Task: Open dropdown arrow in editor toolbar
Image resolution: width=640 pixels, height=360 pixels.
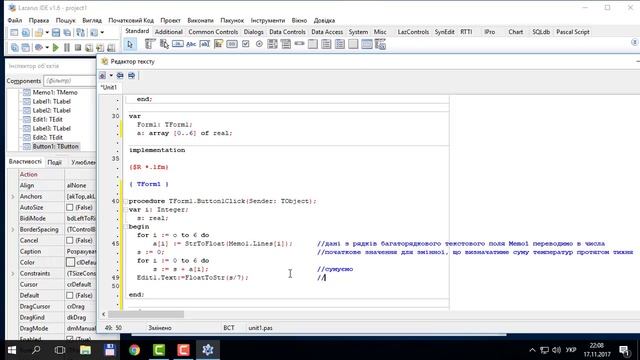Action: click(111, 76)
